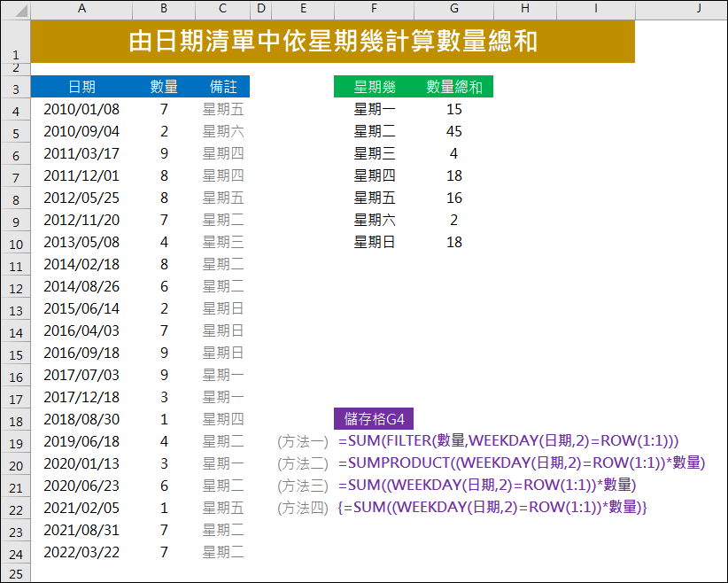
Task: Click quantity cell next to 2018/08/30
Action: (164, 419)
